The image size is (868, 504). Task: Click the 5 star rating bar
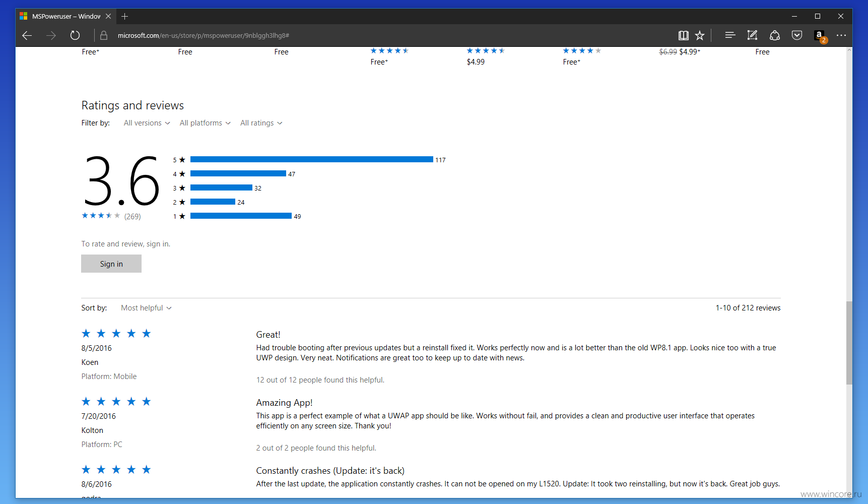pos(312,159)
